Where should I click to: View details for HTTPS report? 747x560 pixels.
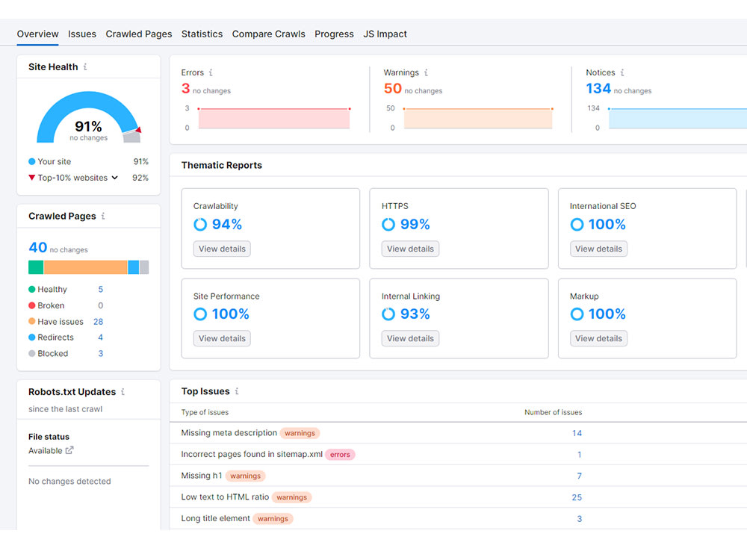pyautogui.click(x=410, y=249)
